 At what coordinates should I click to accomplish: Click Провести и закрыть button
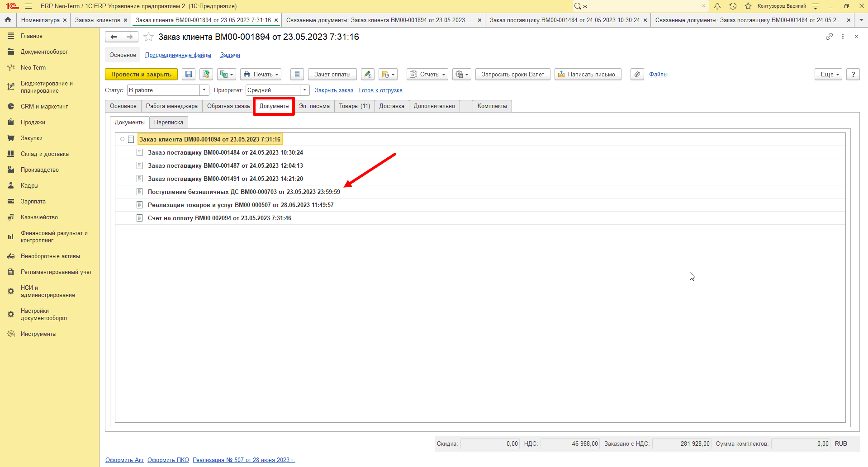[x=141, y=75]
